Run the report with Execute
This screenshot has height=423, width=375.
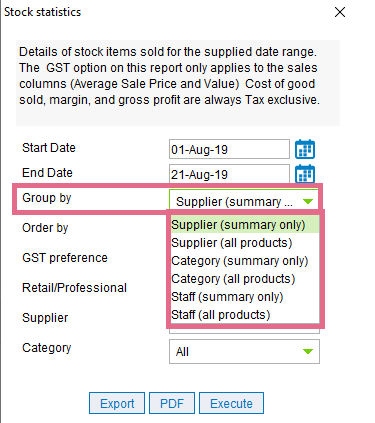tap(231, 403)
